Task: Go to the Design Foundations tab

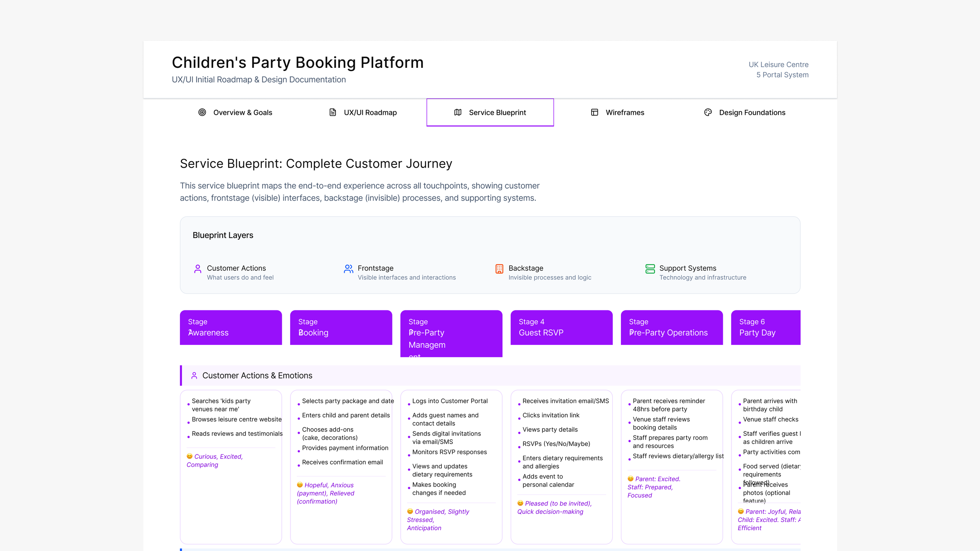Action: (x=745, y=112)
